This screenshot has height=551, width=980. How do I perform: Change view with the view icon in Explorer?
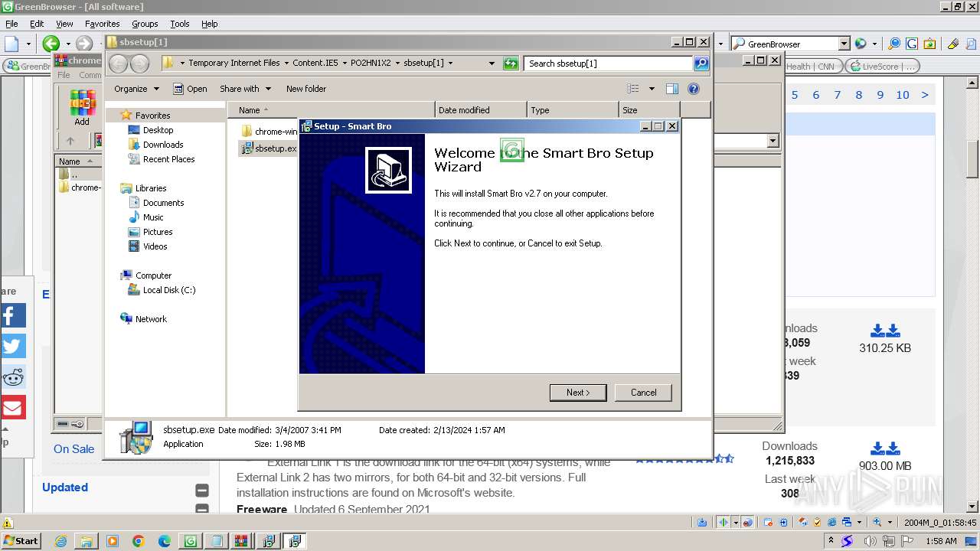pos(633,89)
